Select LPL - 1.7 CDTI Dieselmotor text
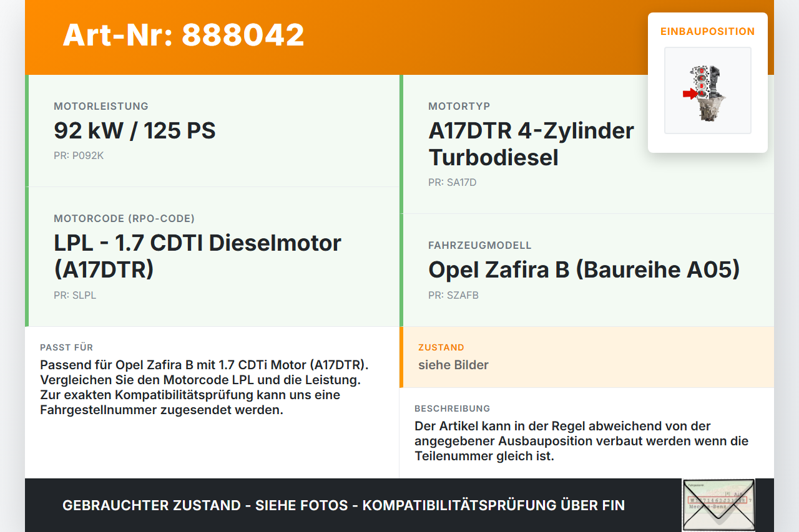Viewport: 799px width, 532px height. click(x=197, y=256)
